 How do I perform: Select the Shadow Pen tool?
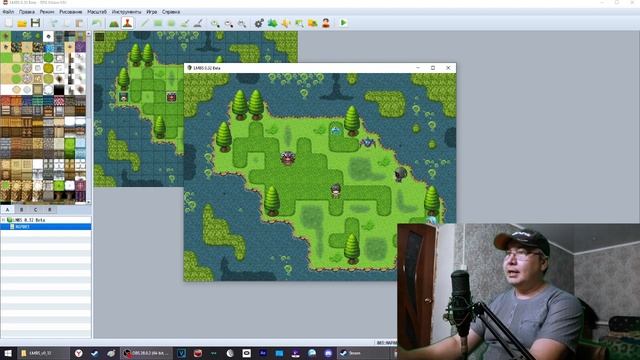pyautogui.click(x=198, y=23)
